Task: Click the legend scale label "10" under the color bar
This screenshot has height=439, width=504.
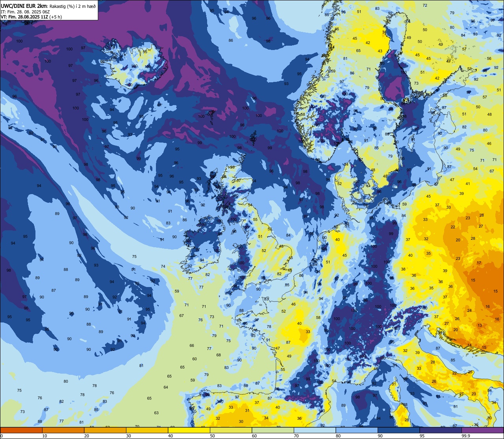Action: point(44,436)
